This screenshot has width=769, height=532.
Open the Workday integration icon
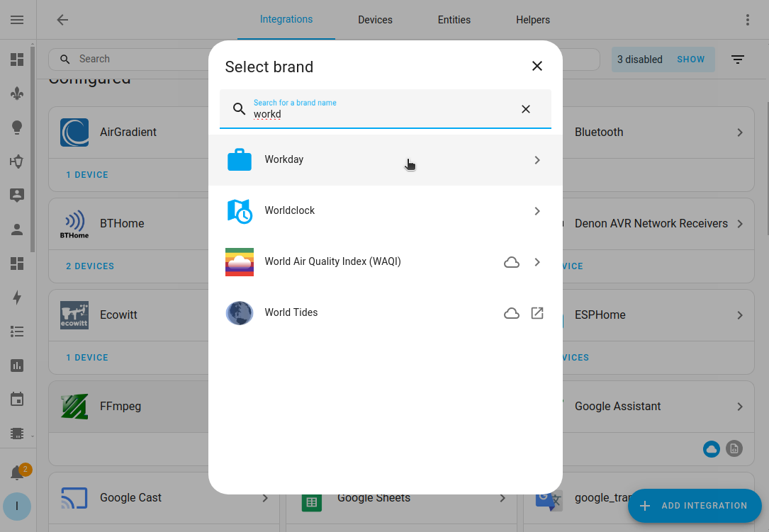240,159
